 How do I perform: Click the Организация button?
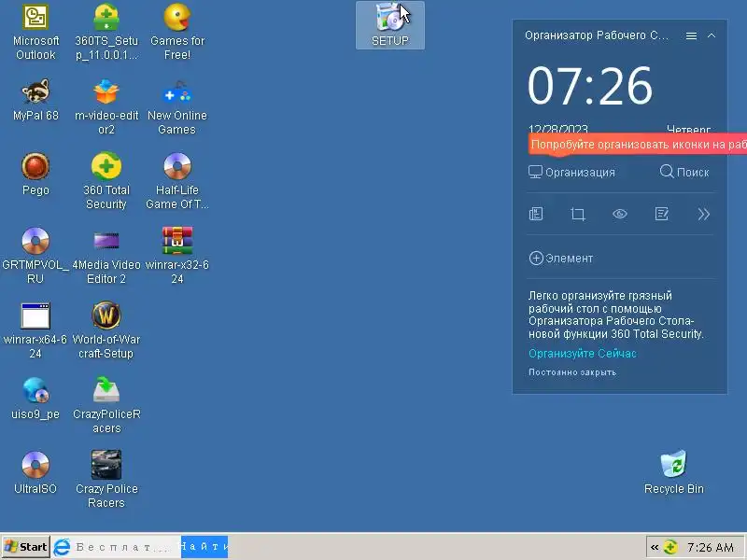click(x=571, y=172)
